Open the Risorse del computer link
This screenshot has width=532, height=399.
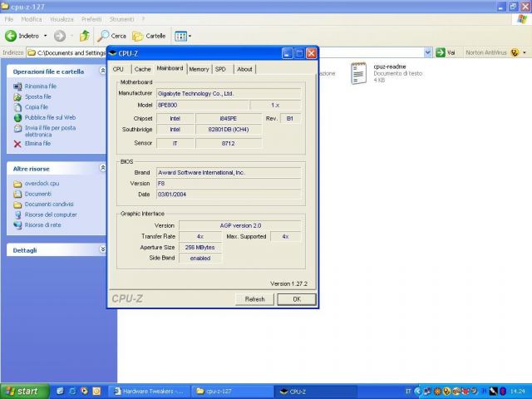coord(51,214)
